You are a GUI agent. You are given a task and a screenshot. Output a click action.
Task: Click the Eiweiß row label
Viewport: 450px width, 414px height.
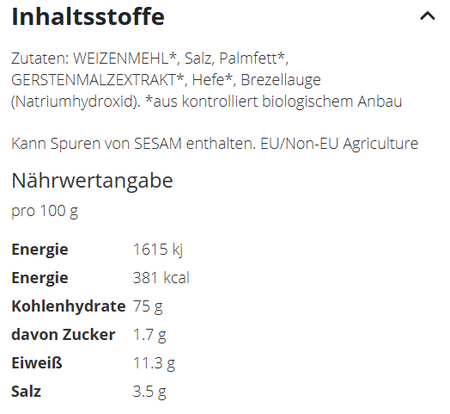pos(37,363)
